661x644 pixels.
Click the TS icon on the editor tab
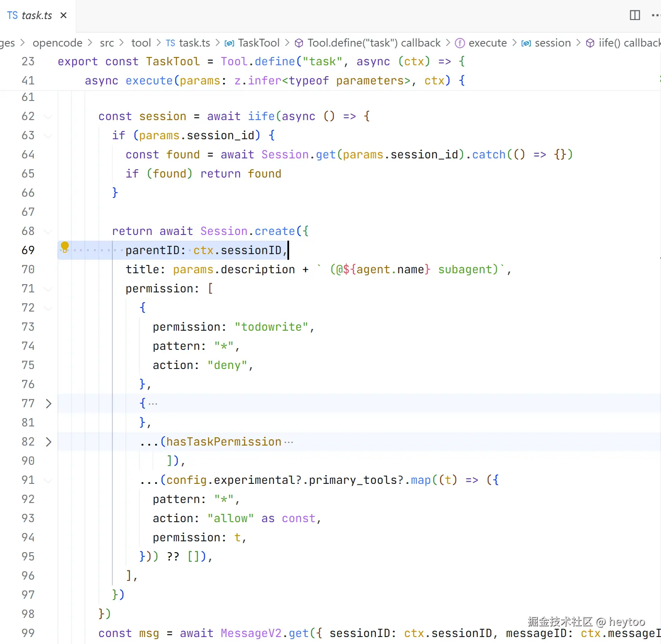[x=12, y=15]
